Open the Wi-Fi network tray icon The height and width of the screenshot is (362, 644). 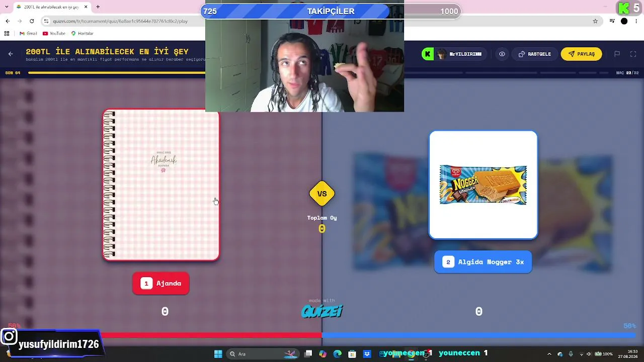point(581,354)
